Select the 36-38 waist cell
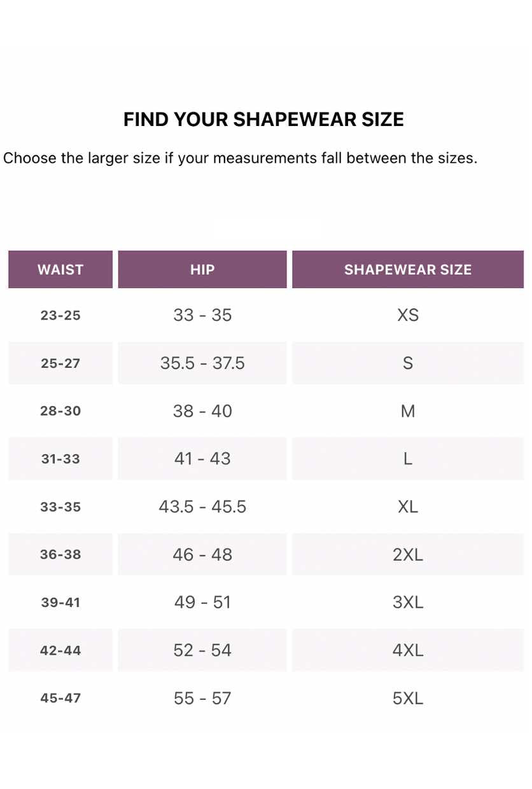This screenshot has width=532, height=789. point(60,554)
